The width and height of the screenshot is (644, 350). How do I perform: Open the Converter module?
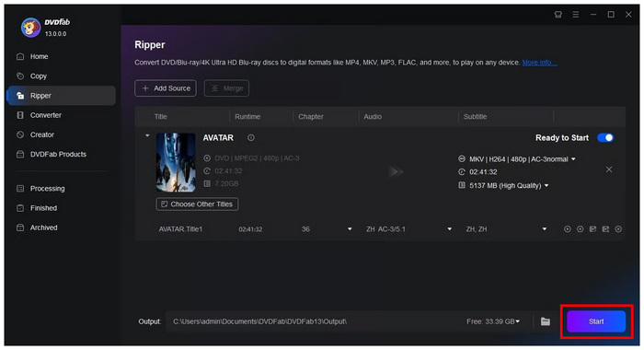45,115
